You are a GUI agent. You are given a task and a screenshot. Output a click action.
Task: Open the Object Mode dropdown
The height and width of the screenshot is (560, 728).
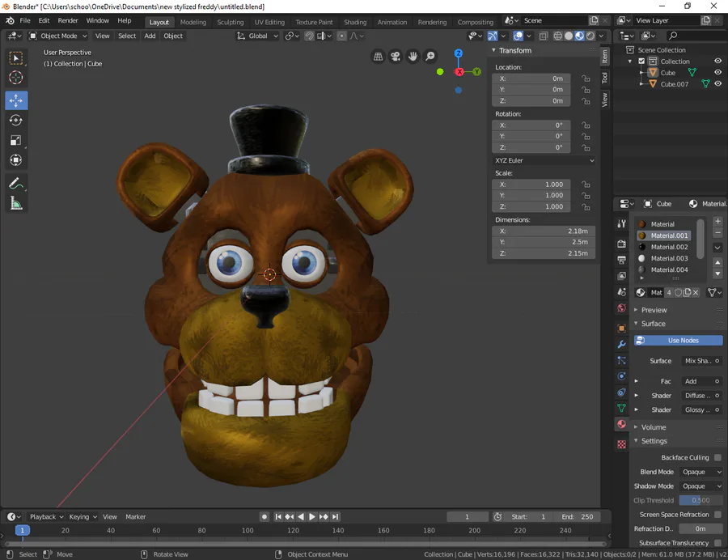[58, 36]
